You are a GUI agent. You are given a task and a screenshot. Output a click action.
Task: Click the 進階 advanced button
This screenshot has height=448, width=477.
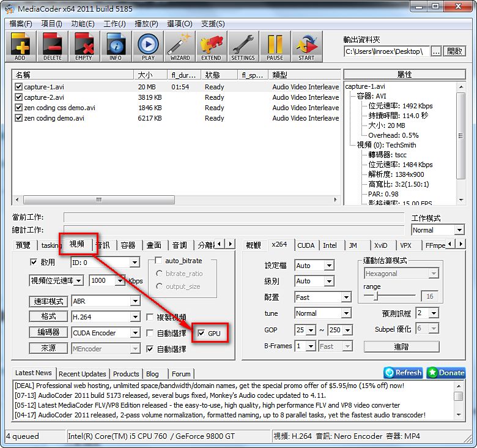[x=402, y=346]
